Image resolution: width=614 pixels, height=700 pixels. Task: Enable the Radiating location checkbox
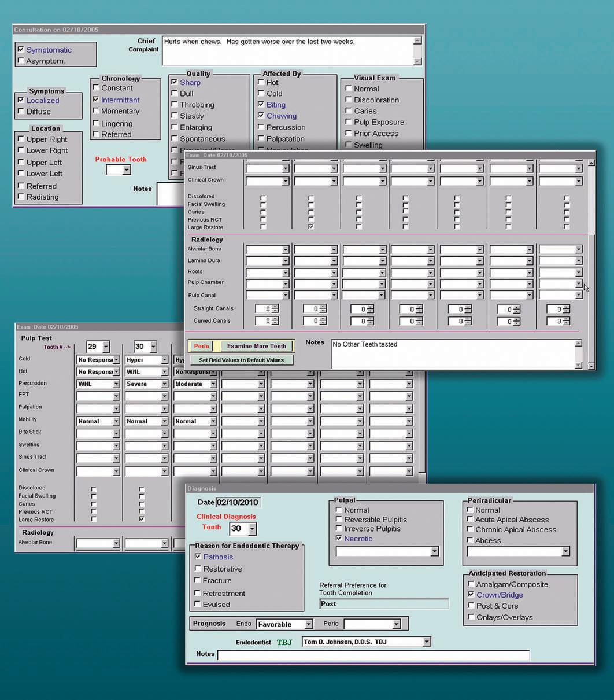21,197
